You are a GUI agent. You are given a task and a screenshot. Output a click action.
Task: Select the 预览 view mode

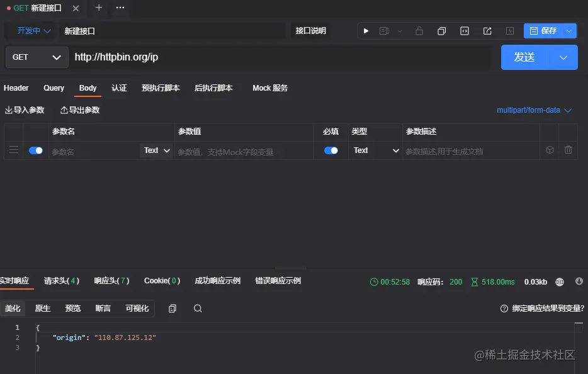click(x=73, y=309)
